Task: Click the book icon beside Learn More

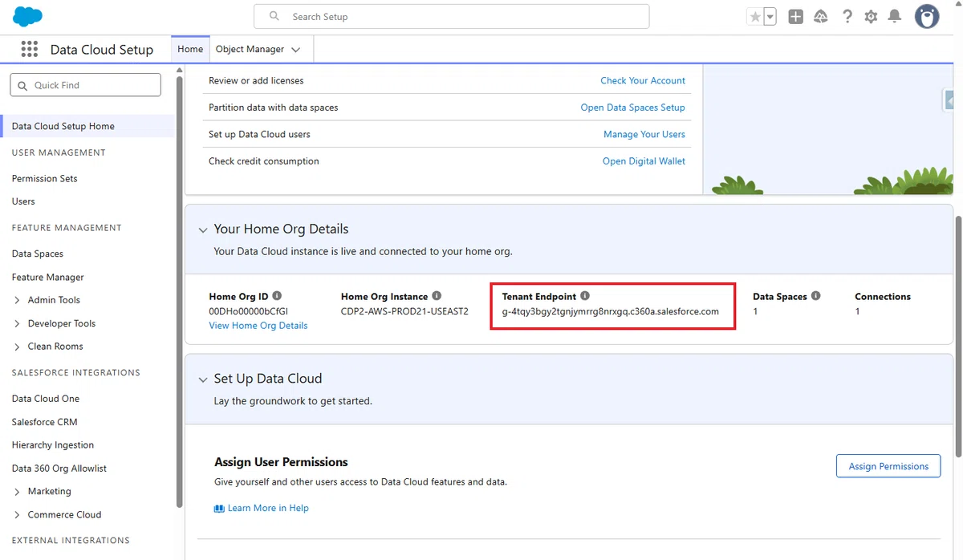Action: (x=219, y=508)
